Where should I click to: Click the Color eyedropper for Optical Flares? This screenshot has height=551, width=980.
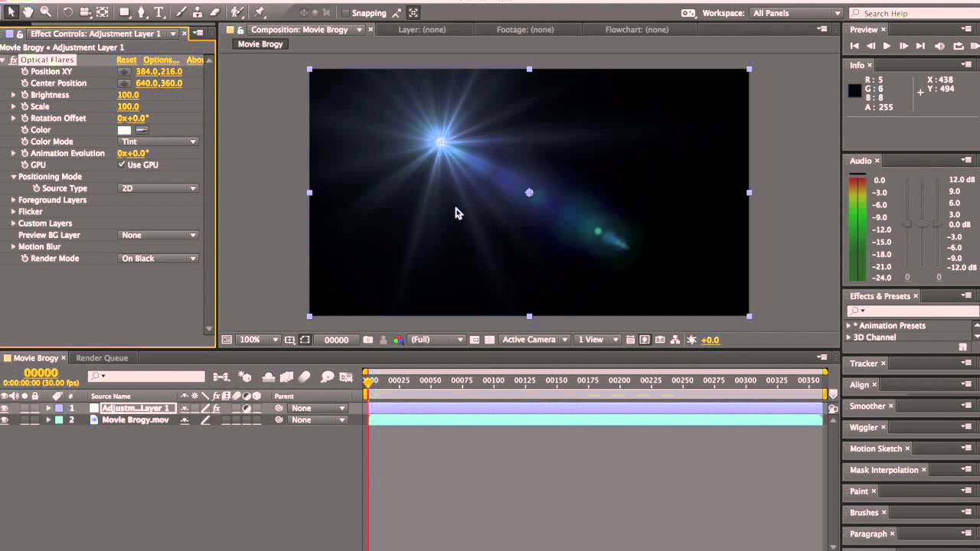pos(142,130)
